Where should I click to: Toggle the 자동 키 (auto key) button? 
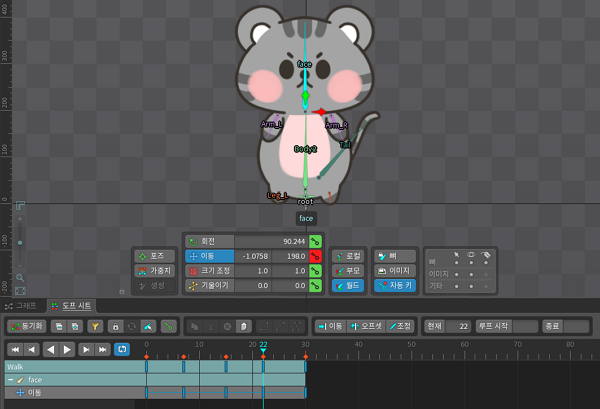pos(395,285)
